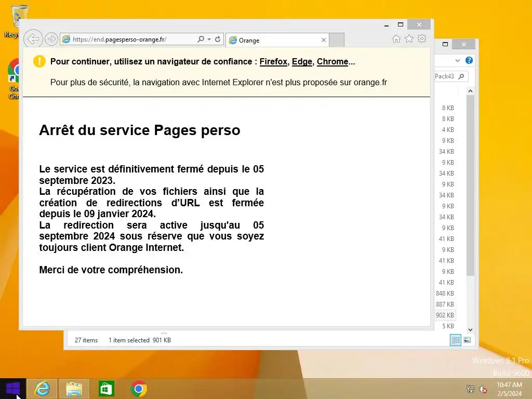
Task: Expand the File Explorer ribbon chevron
Action: [x=457, y=60]
